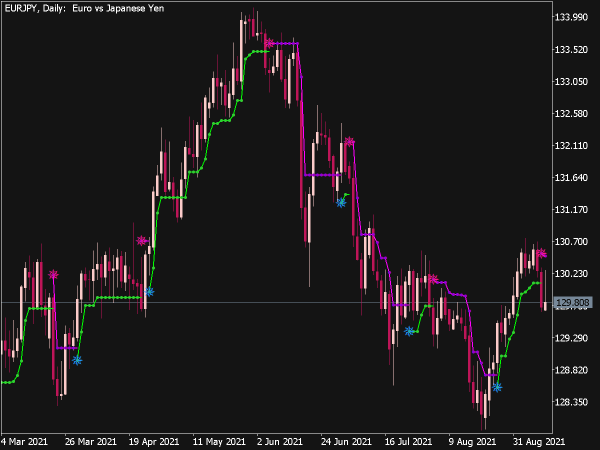Viewport: 600px width, 450px height.
Task: Click the '9 Aug 2021' date label
Action: coord(471,442)
